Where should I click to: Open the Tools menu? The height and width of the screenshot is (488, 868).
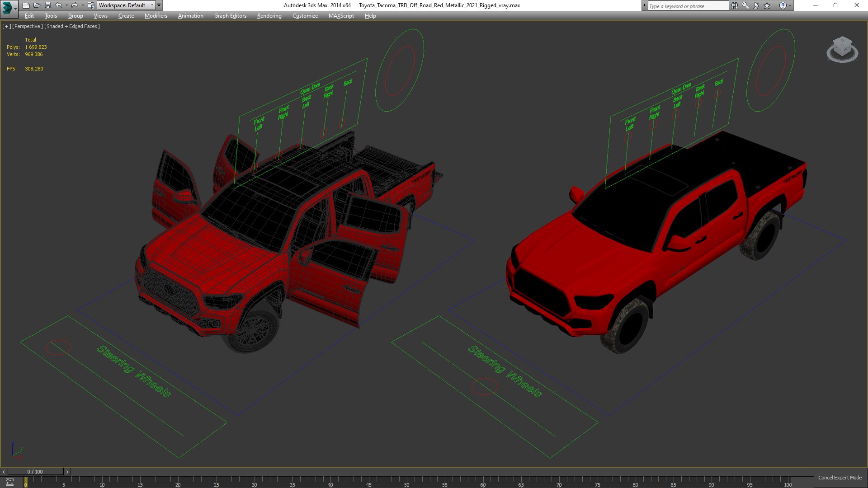[51, 16]
